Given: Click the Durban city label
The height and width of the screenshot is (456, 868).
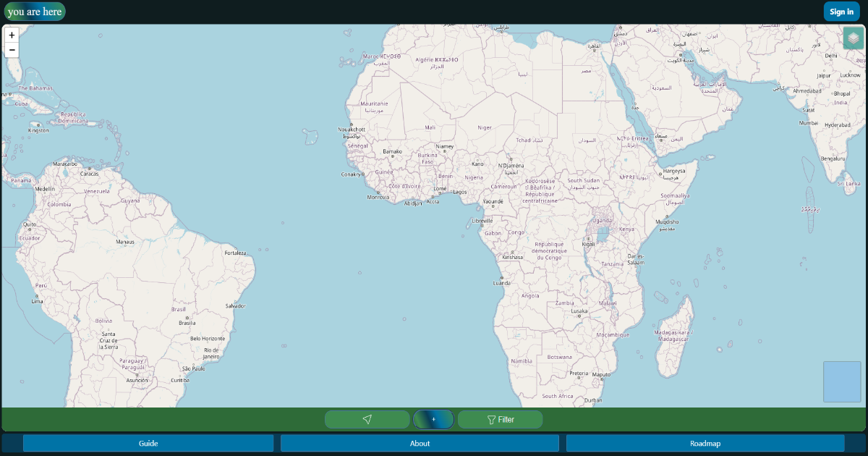Looking at the screenshot, I should tap(593, 400).
